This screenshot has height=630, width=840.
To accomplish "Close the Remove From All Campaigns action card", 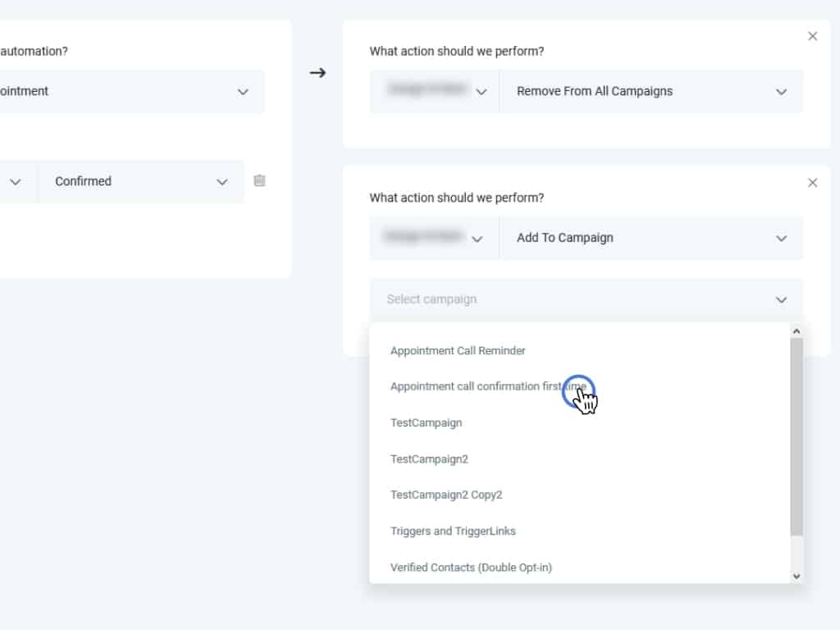I will (x=812, y=36).
